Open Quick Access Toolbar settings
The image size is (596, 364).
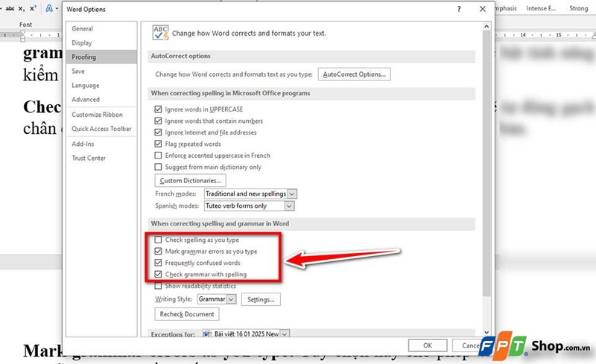[x=101, y=129]
